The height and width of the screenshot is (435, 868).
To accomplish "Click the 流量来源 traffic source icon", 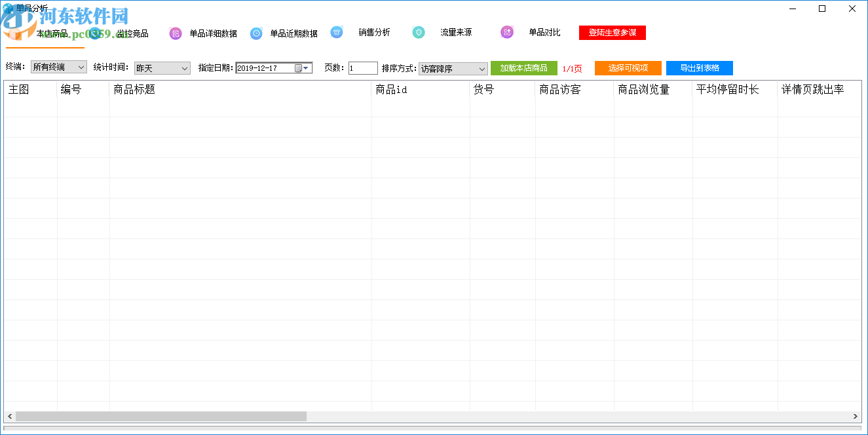I will [419, 32].
